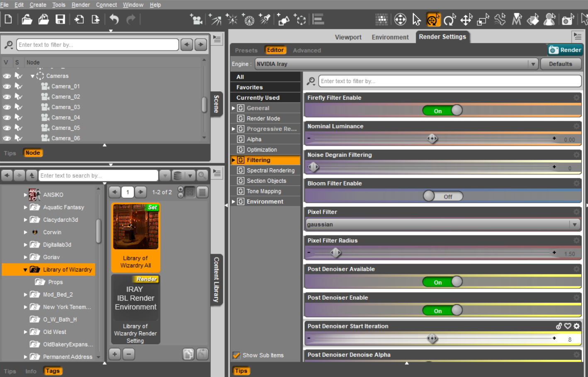This screenshot has width=588, height=377.
Task: Click the plus button below content thumbnails
Action: coord(115,354)
